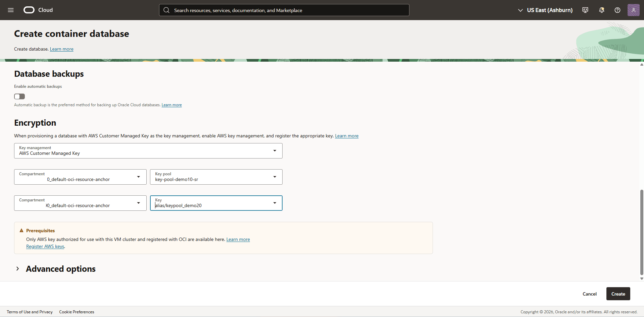This screenshot has height=317, width=644.
Task: Expand the Advanced options section
Action: coord(55,269)
